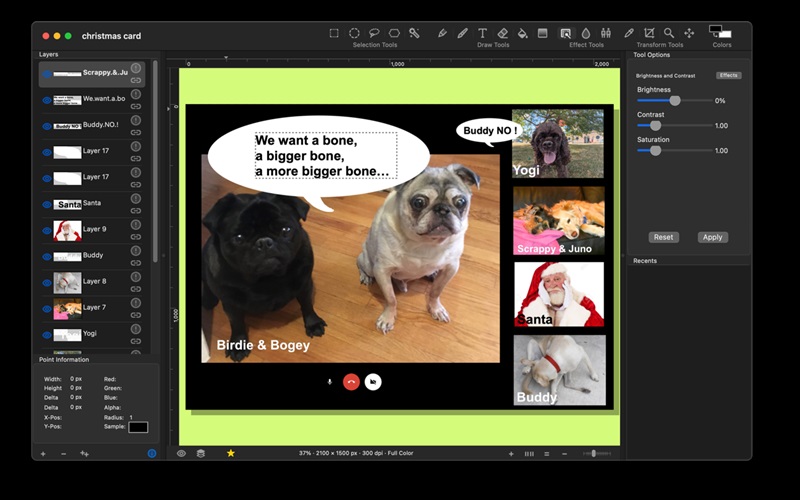800x500 pixels.
Task: Click the Layer 9 Santa thumbnail
Action: point(67,231)
